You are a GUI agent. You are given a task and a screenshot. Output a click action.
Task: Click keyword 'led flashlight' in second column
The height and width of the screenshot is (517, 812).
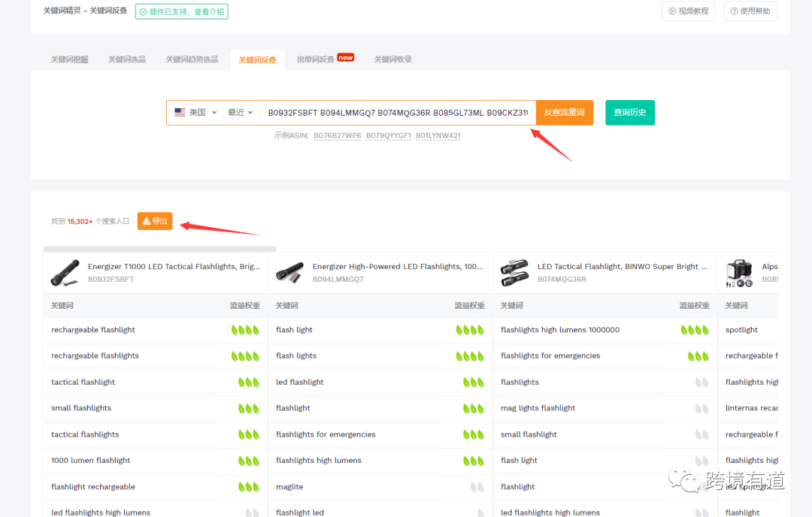point(300,382)
